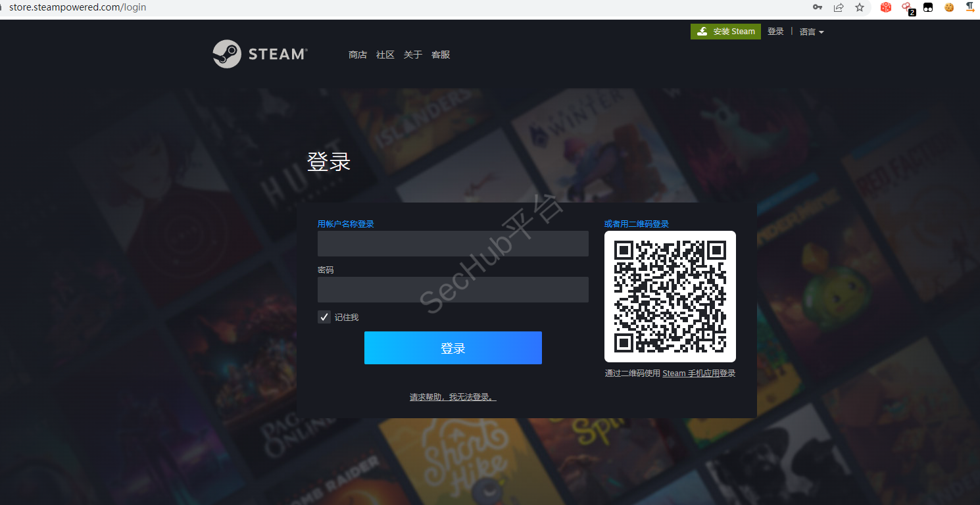Open the 社区 community menu
980x505 pixels.
pos(385,55)
